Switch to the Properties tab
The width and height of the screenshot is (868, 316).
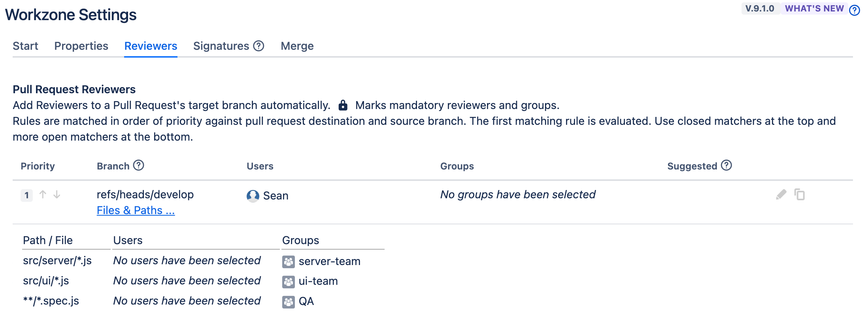click(81, 46)
